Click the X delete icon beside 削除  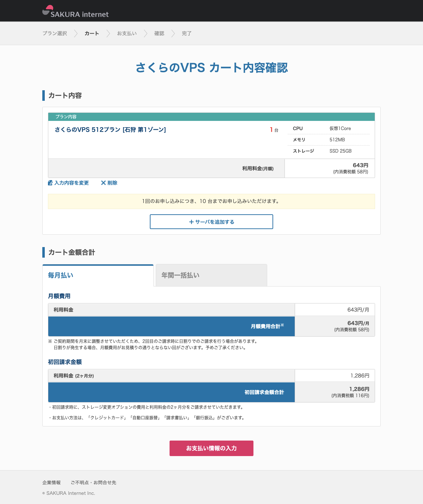103,183
